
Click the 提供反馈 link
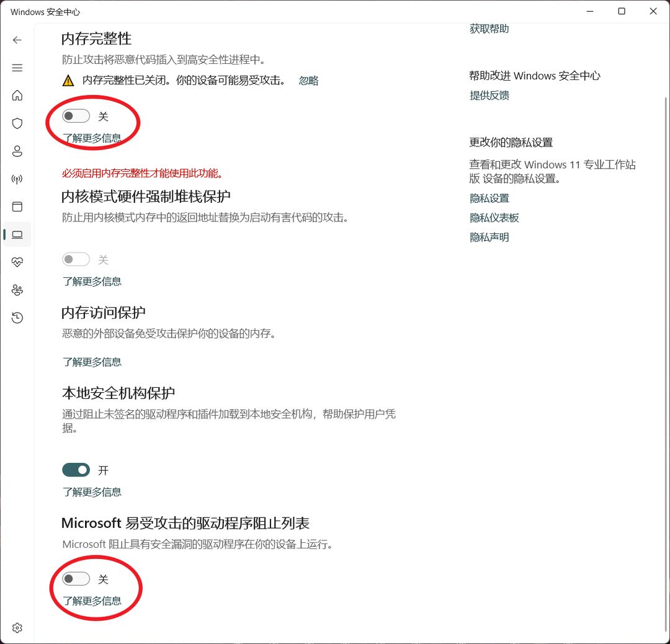pyautogui.click(x=489, y=96)
